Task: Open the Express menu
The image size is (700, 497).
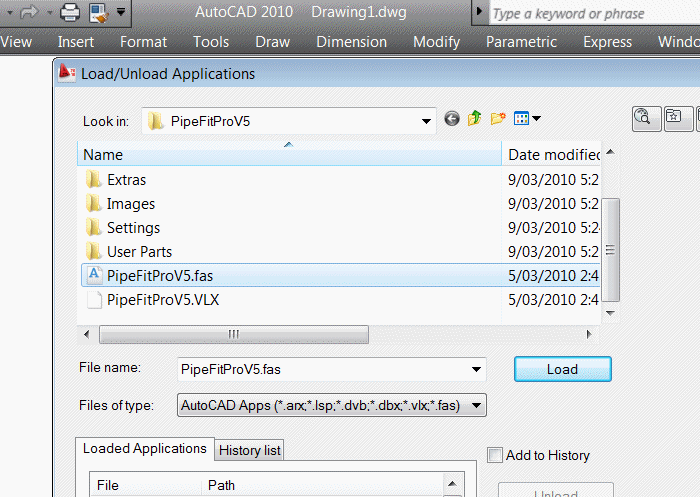Action: (607, 42)
